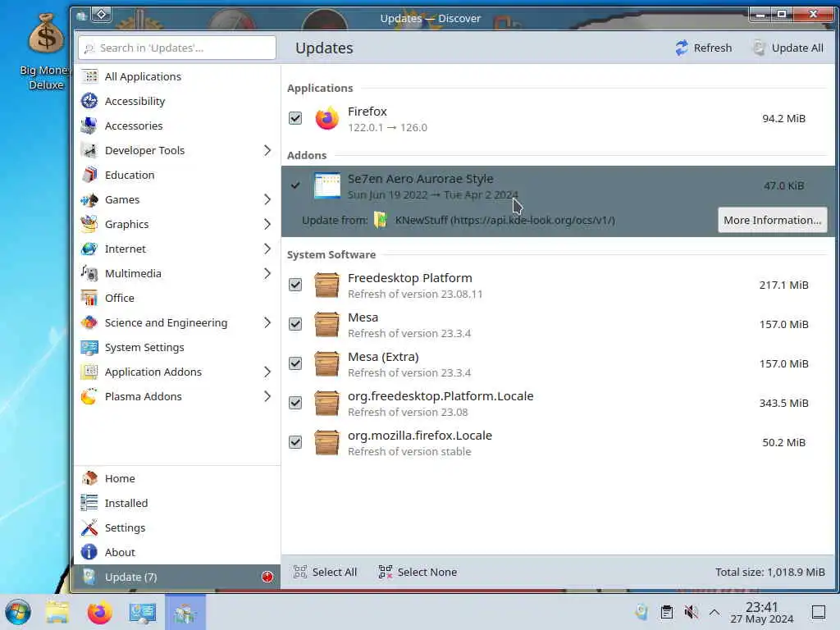Click the All Applications category icon
This screenshot has height=630, width=840.
pos(89,76)
